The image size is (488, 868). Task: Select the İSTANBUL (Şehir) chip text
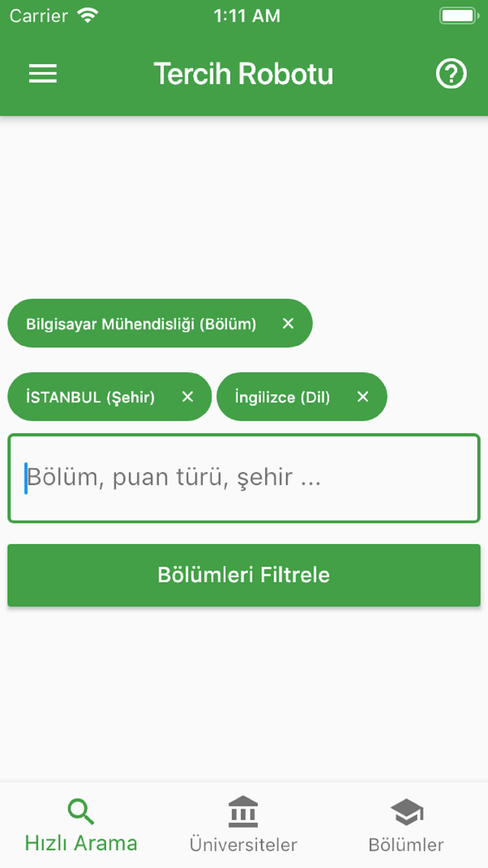click(90, 397)
